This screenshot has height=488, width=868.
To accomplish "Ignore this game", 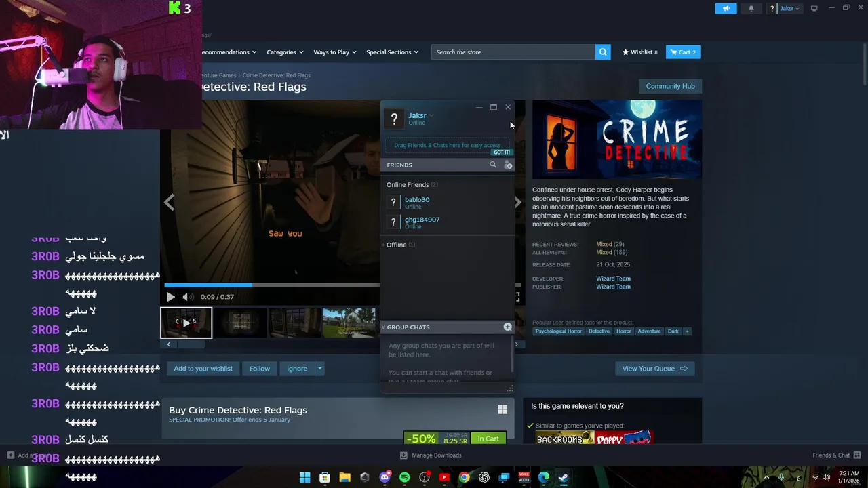I will pos(297,369).
